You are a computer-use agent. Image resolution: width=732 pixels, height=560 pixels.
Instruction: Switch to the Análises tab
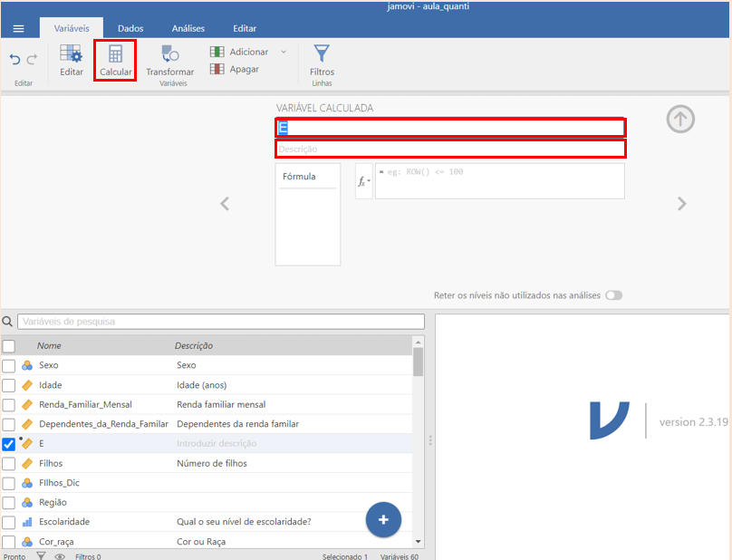(x=188, y=29)
